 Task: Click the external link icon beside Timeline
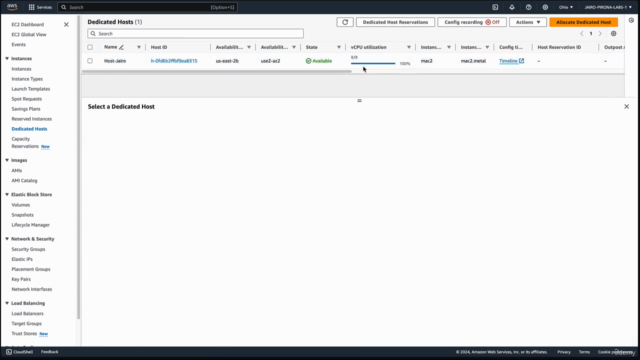(x=521, y=61)
